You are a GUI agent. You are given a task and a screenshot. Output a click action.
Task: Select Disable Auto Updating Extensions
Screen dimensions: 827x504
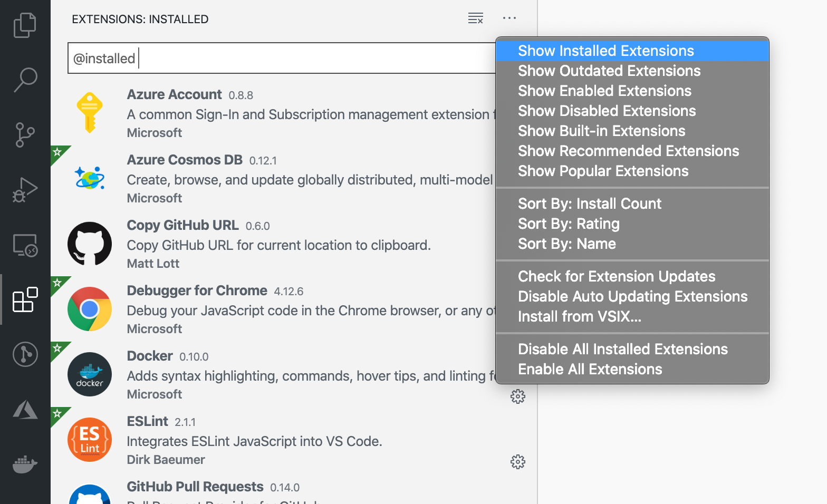click(632, 296)
